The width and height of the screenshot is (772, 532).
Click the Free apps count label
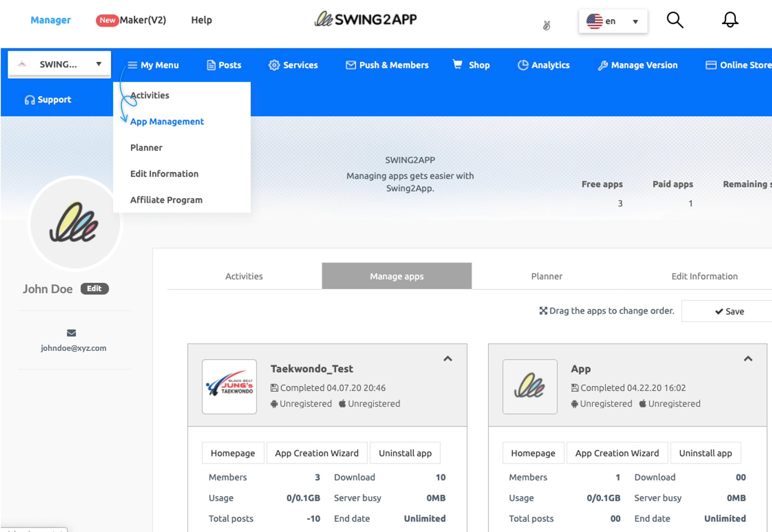tap(602, 184)
